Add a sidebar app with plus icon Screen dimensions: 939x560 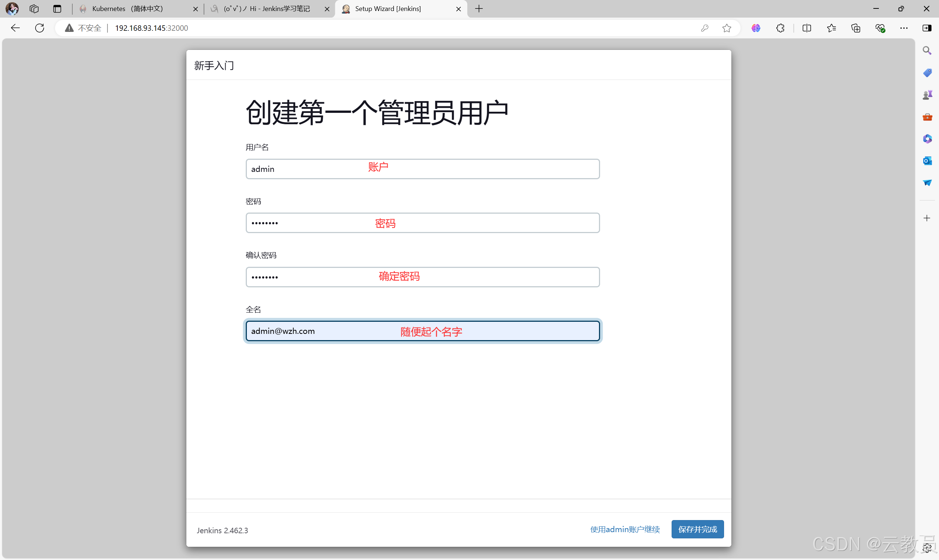click(927, 218)
